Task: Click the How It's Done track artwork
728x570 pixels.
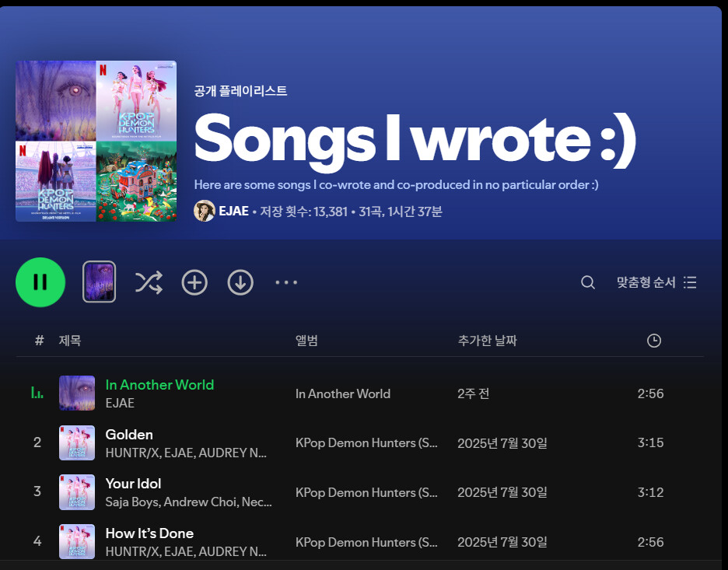Action: (77, 542)
